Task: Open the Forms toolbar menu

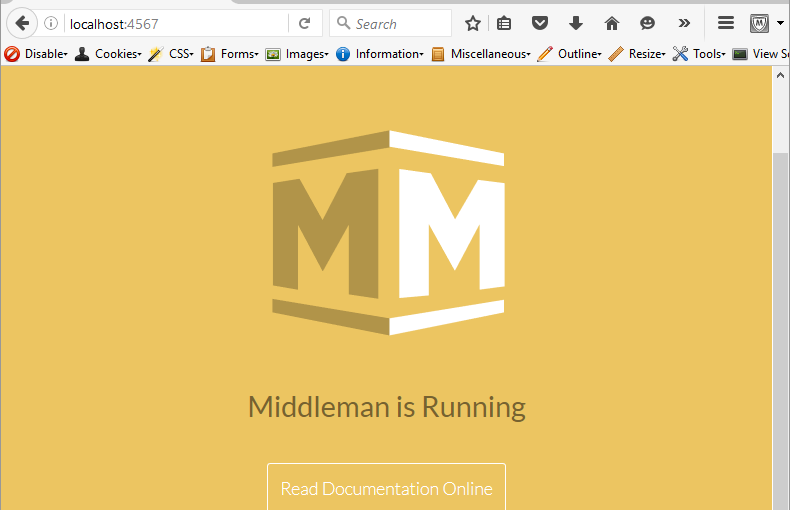Action: pyautogui.click(x=229, y=54)
